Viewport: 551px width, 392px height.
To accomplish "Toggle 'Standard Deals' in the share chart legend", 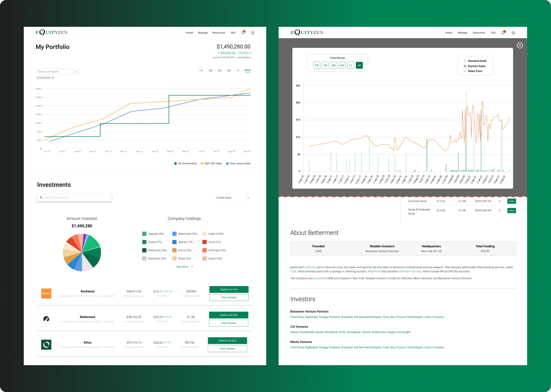I will [475, 61].
